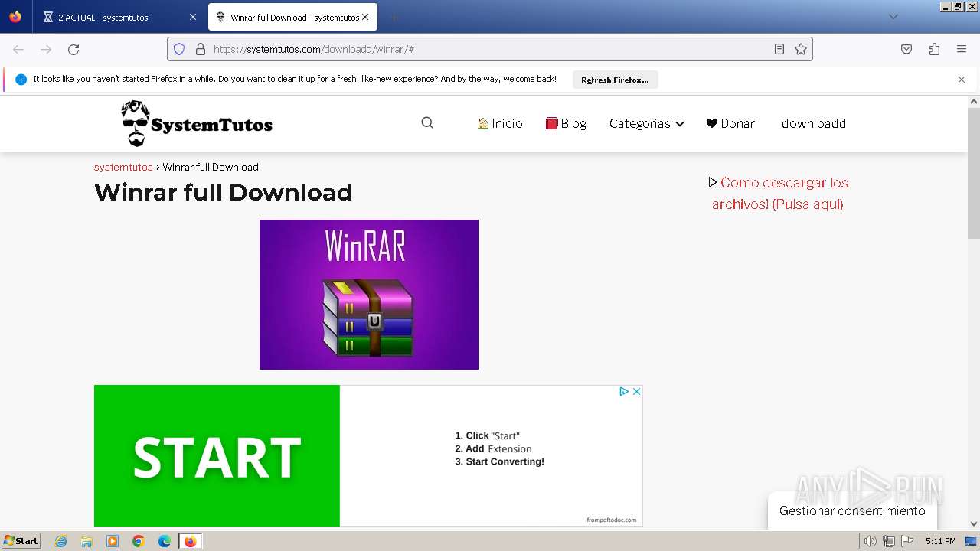
Task: Click the vertical scrollbar thumb
Action: tap(974, 174)
